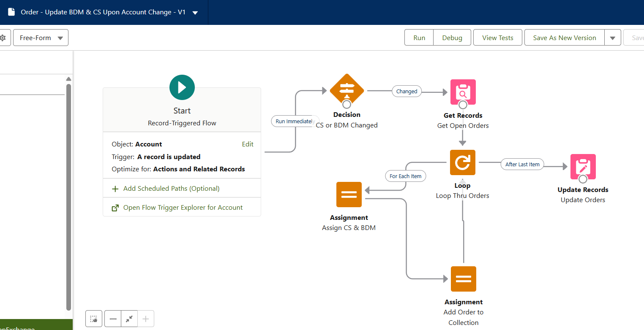Viewport: 644px width, 330px height.
Task: Add Scheduled Paths to the flow
Action: click(171, 189)
